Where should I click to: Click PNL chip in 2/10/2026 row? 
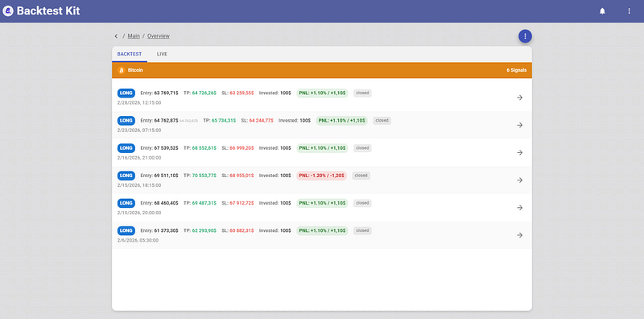tap(322, 203)
